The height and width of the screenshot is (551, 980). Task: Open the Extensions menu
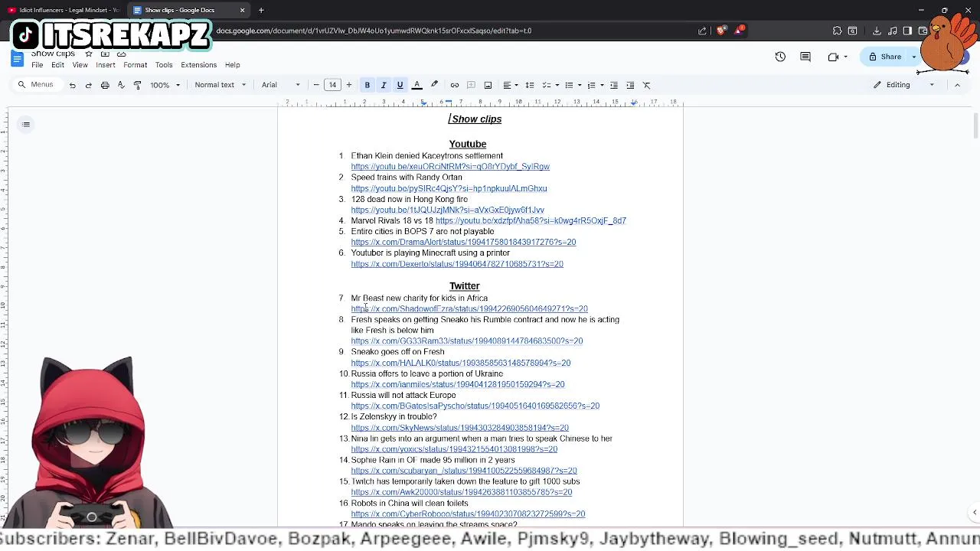198,65
